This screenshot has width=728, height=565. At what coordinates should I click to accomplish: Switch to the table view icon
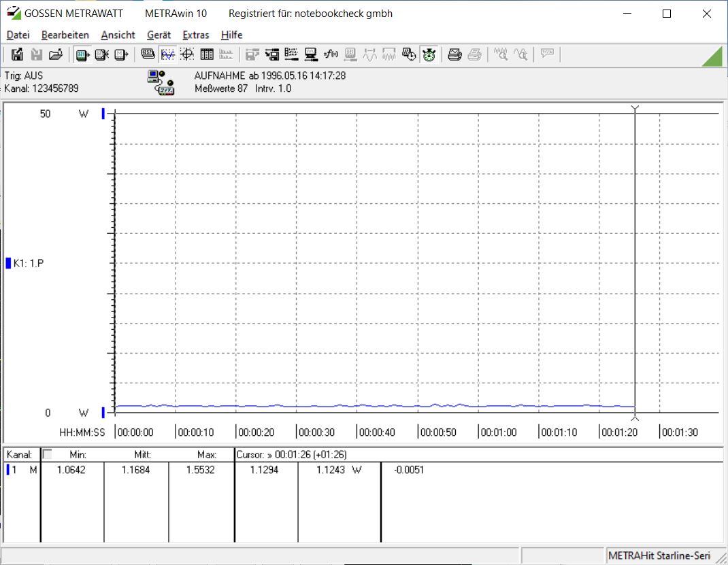tap(207, 54)
